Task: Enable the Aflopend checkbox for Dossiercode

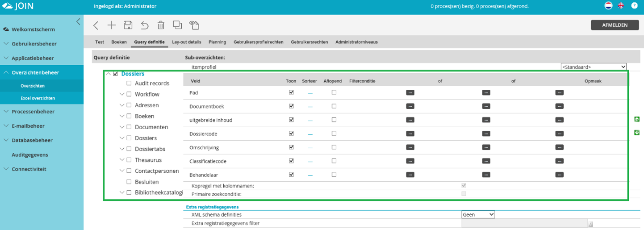Action: coord(334,134)
